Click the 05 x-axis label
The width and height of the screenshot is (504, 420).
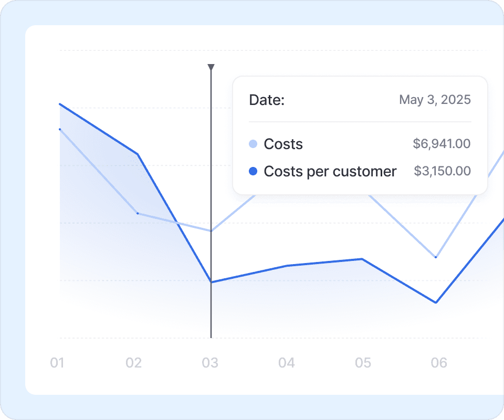[363, 363]
